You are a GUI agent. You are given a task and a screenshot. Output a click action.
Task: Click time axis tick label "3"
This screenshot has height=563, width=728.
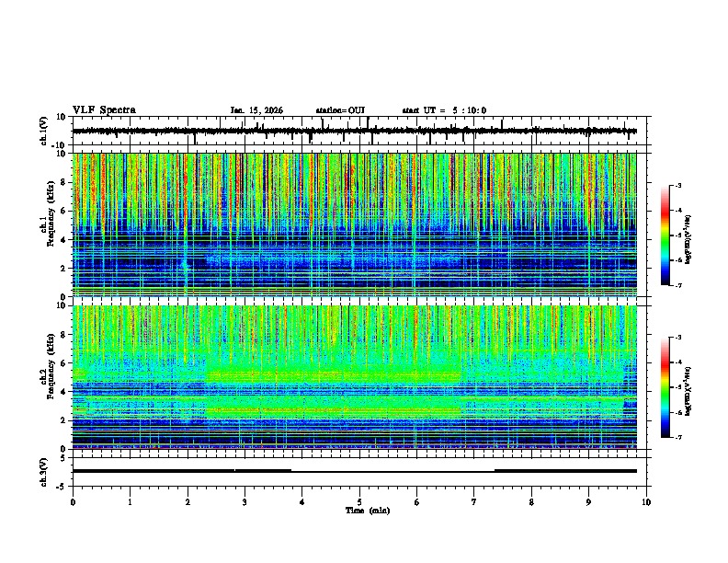click(x=245, y=502)
